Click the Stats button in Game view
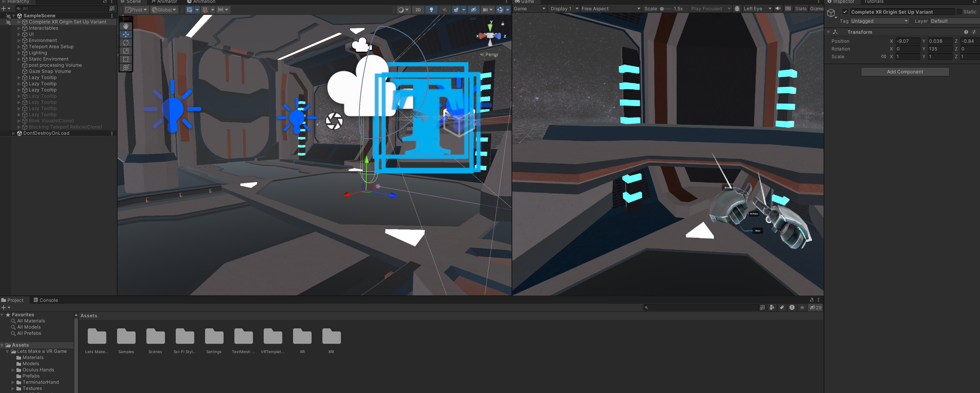Screen dimensions: 980x393 [800, 9]
